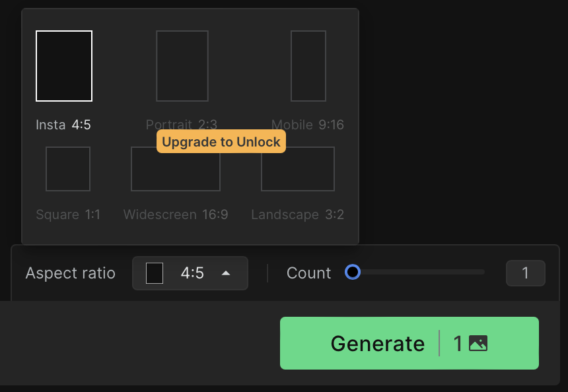Click the image icon on the Generate button
The image size is (568, 392).
point(478,343)
